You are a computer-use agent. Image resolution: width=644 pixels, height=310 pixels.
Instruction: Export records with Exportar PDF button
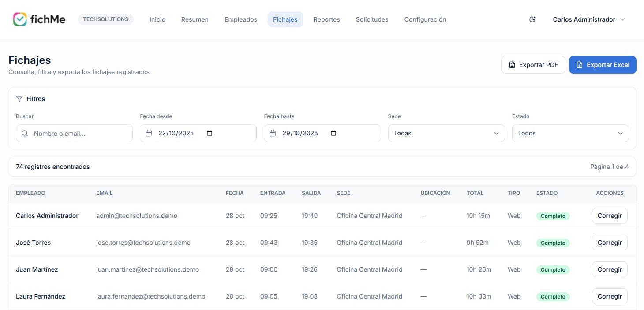click(x=533, y=65)
